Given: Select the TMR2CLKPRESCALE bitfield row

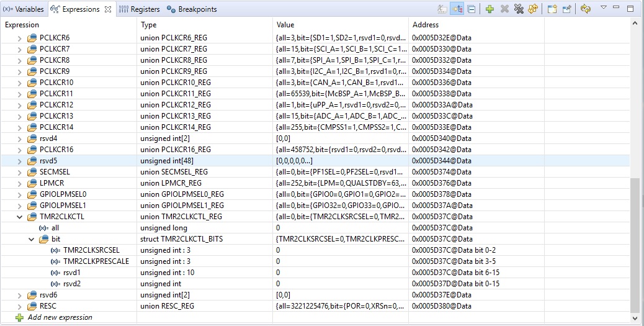Looking at the screenshot, I should (315, 261).
